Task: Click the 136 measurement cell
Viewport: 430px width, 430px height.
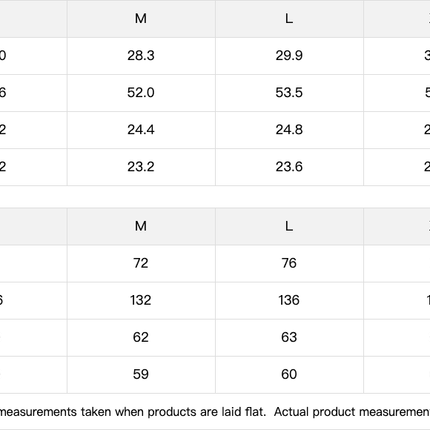Action: click(289, 300)
